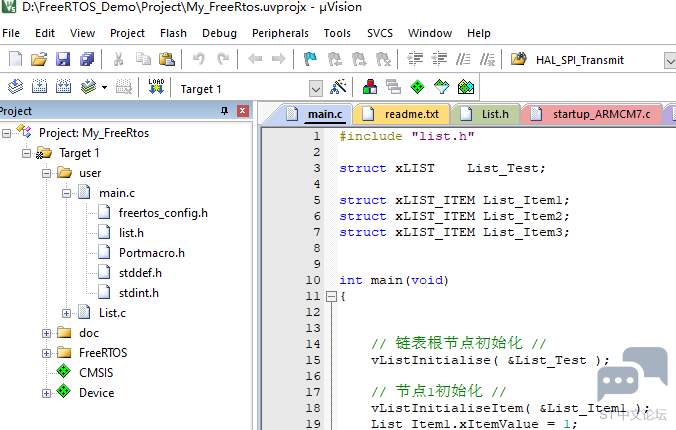Click the #include "list.h" line
This screenshot has width=676, height=430.
click(407, 136)
